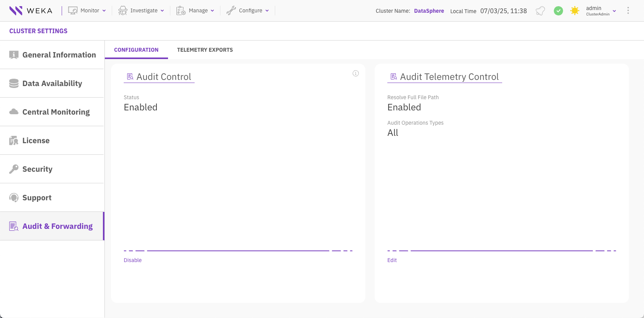The image size is (644, 318).
Task: Click the Security key icon in sidebar
Action: [x=14, y=169]
